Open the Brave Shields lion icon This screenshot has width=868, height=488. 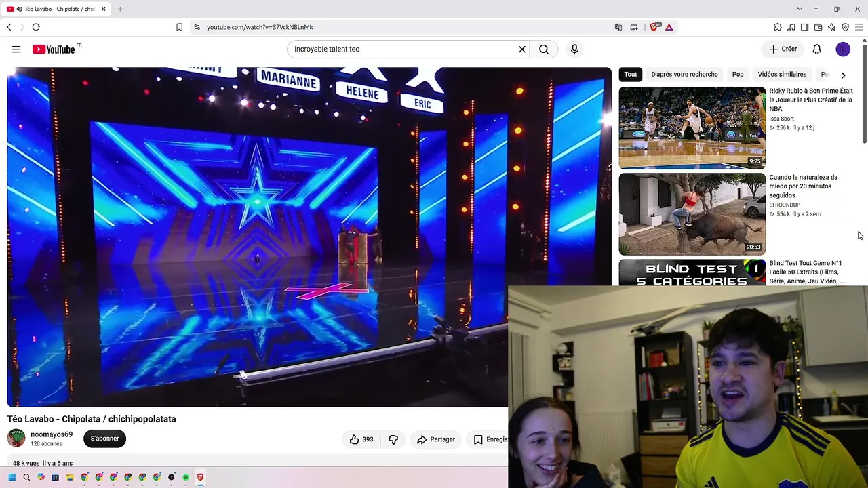[654, 27]
